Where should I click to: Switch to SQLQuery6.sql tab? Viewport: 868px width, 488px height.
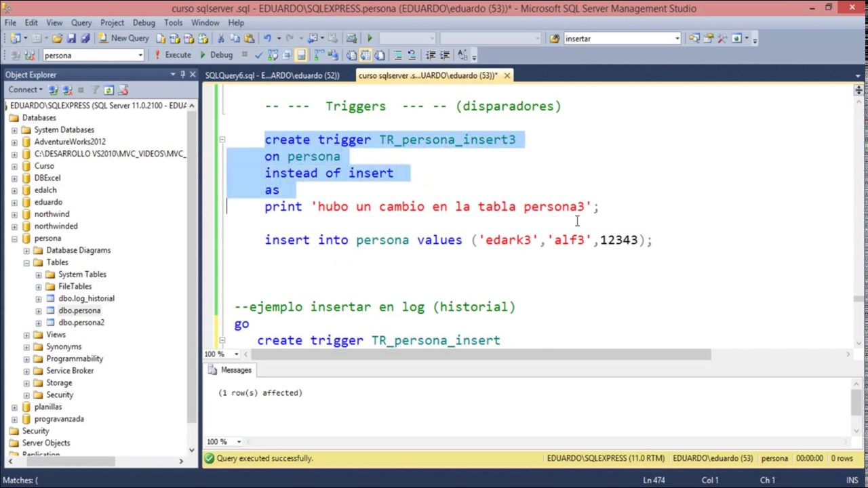(x=272, y=75)
